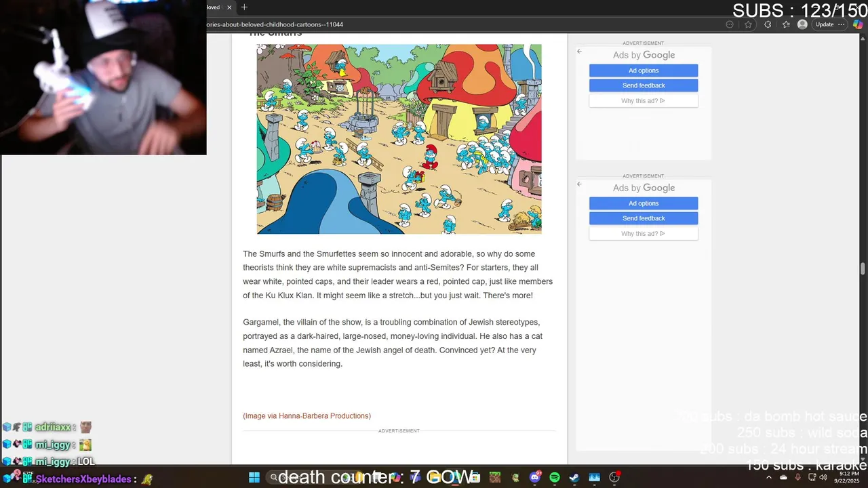
Task: Click Ad options in the second ad panel
Action: pyautogui.click(x=644, y=203)
